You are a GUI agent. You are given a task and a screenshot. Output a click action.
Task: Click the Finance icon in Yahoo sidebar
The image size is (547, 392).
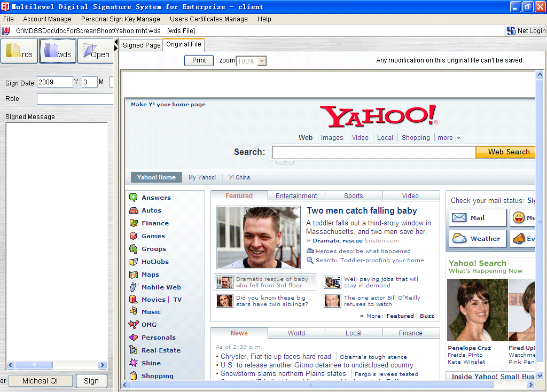[133, 223]
